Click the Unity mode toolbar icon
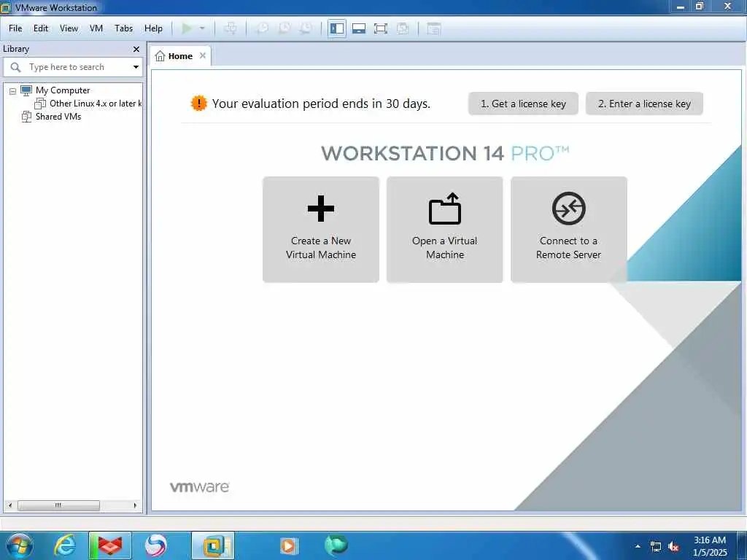 [x=403, y=28]
